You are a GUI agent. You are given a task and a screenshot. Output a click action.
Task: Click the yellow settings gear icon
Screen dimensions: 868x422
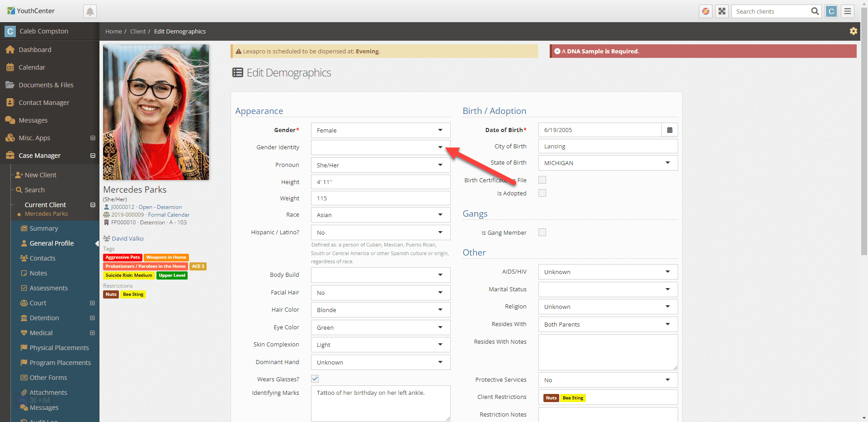coord(854,31)
